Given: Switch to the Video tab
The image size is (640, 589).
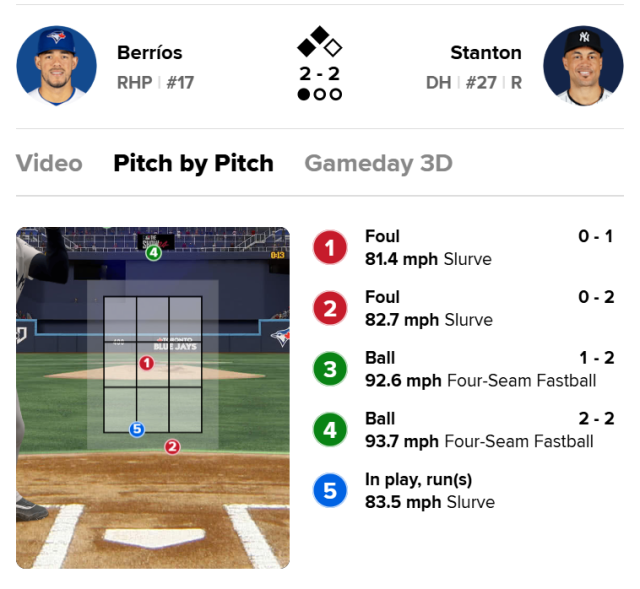Looking at the screenshot, I should pos(49,163).
